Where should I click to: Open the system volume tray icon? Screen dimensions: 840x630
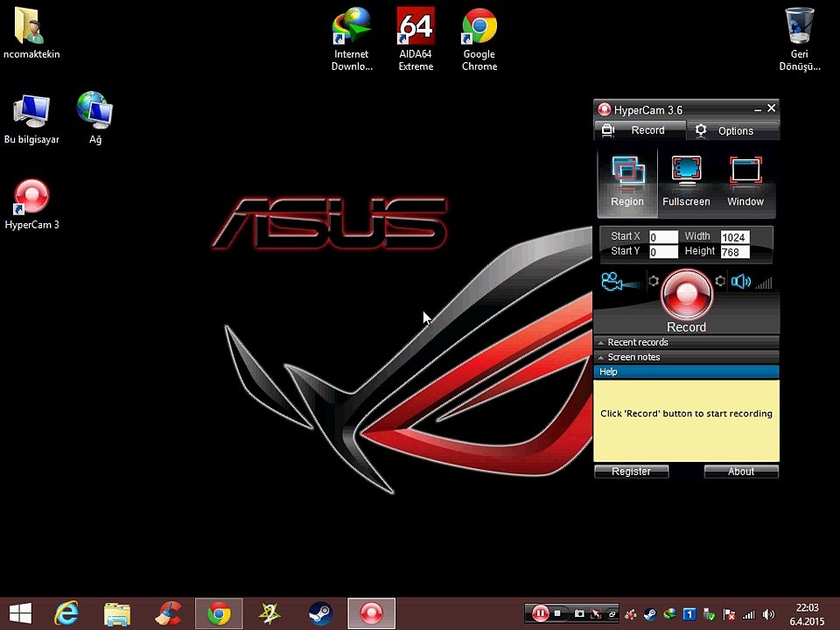(x=768, y=614)
